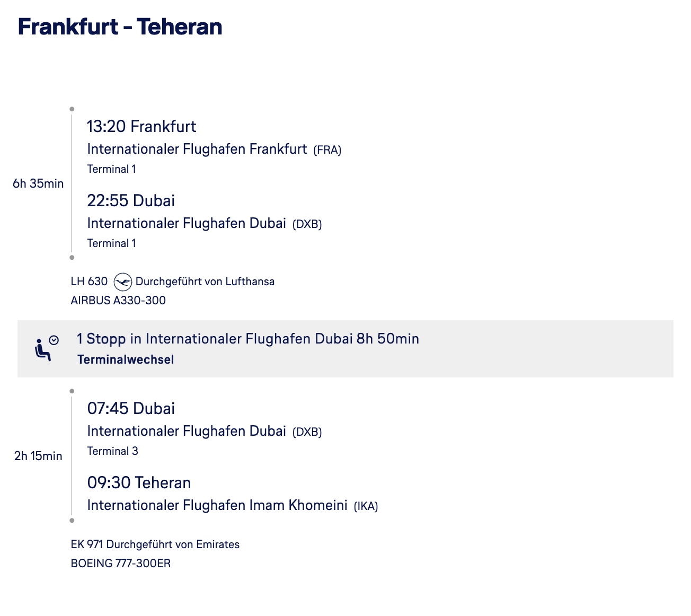Click the Terminal 3 label
Screen dimensions: 691x616
pos(112,451)
